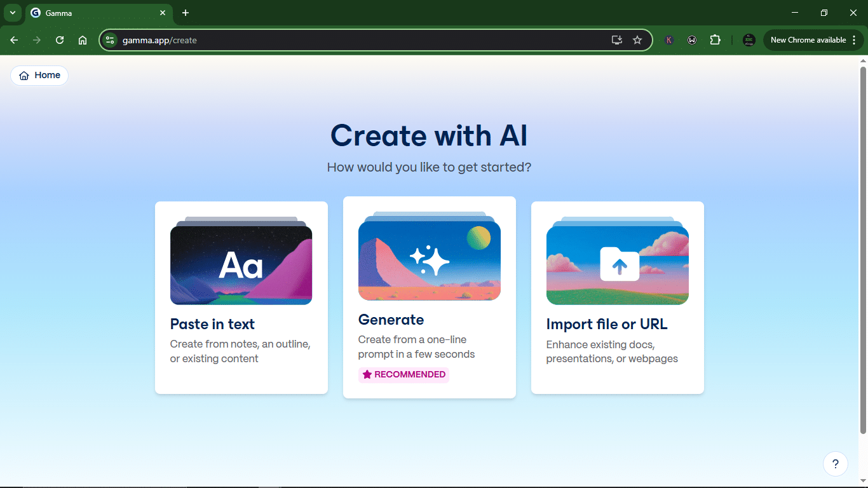Click 'Create from a one-line prompt' description
868x488 pixels.
tap(416, 347)
